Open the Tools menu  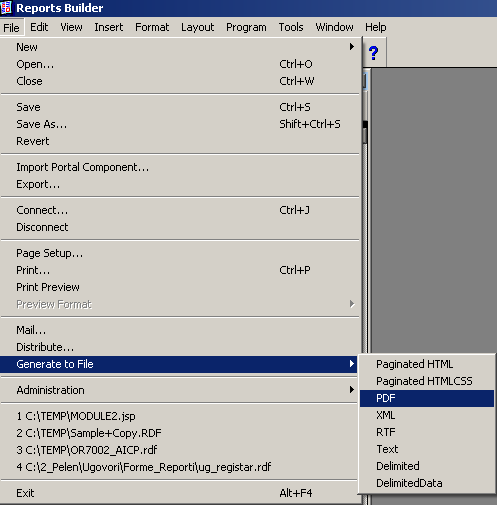click(x=291, y=27)
